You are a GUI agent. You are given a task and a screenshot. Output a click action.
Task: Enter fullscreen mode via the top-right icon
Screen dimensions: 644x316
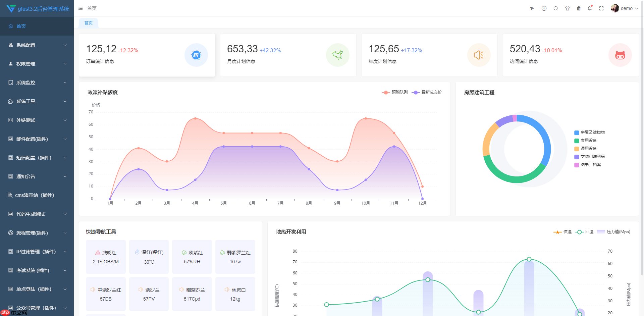pyautogui.click(x=601, y=8)
